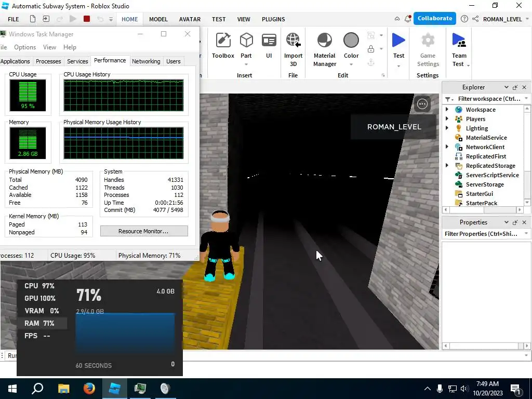Open the help question mark icon

[464, 19]
